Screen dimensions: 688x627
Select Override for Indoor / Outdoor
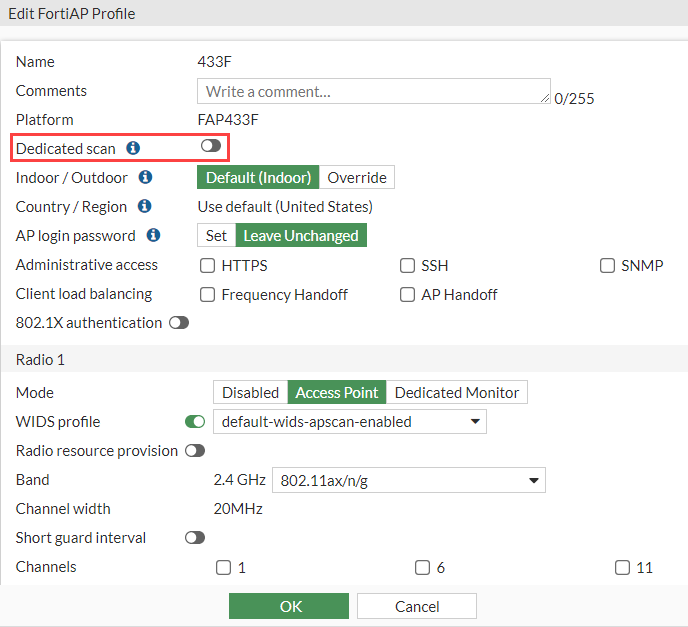pos(357,178)
